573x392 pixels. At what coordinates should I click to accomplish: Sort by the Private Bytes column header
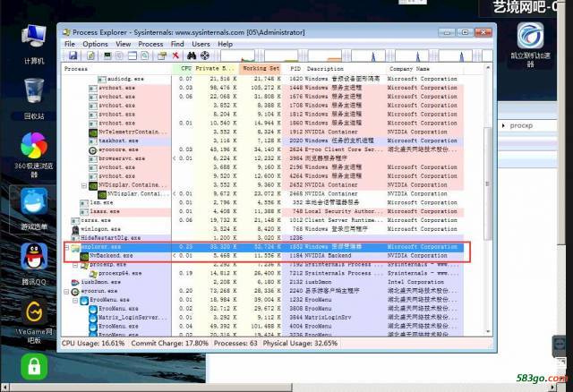pyautogui.click(x=216, y=69)
